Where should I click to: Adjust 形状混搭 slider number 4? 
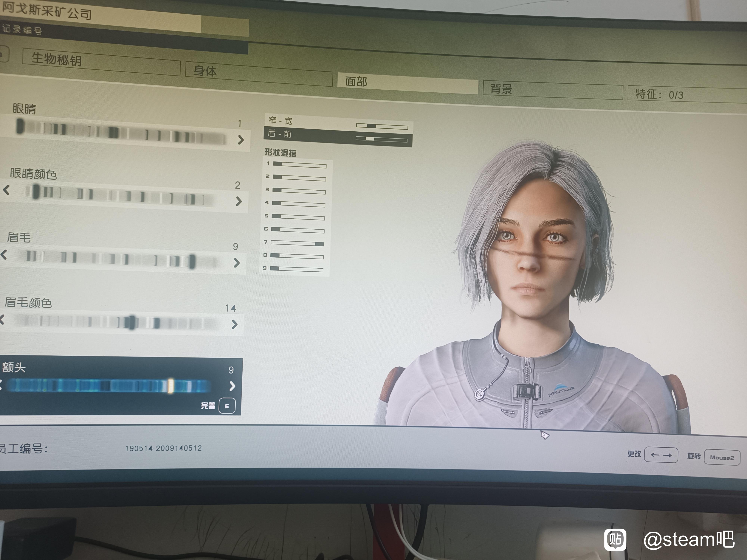tap(299, 204)
